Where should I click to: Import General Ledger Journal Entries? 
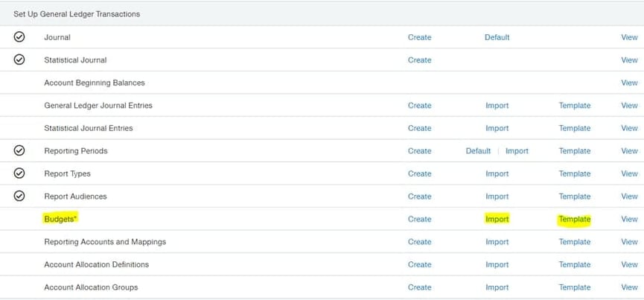click(497, 106)
